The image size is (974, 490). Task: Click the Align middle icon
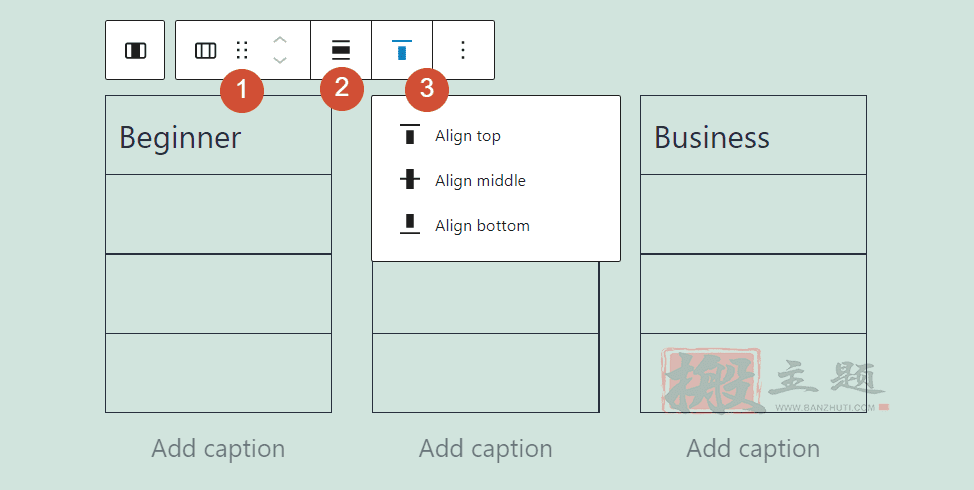coord(409,179)
